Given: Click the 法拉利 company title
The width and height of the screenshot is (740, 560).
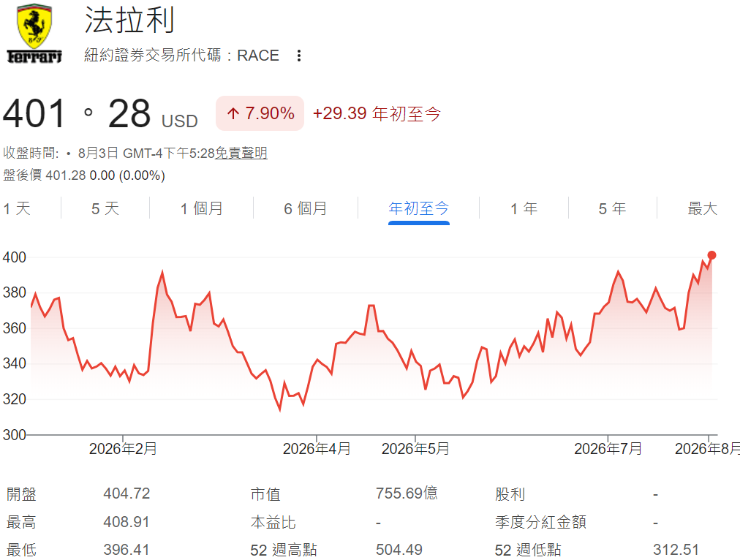Looking at the screenshot, I should click(129, 20).
